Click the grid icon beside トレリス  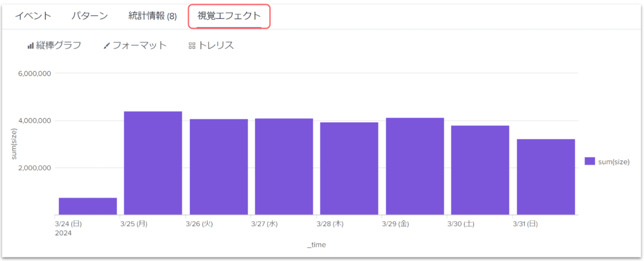click(x=192, y=46)
